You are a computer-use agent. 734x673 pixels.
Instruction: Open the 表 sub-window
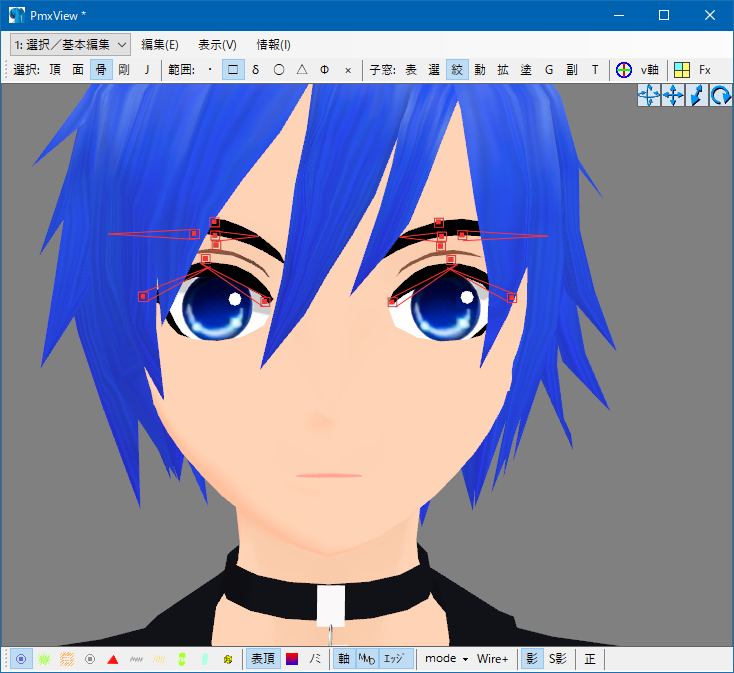pos(411,70)
